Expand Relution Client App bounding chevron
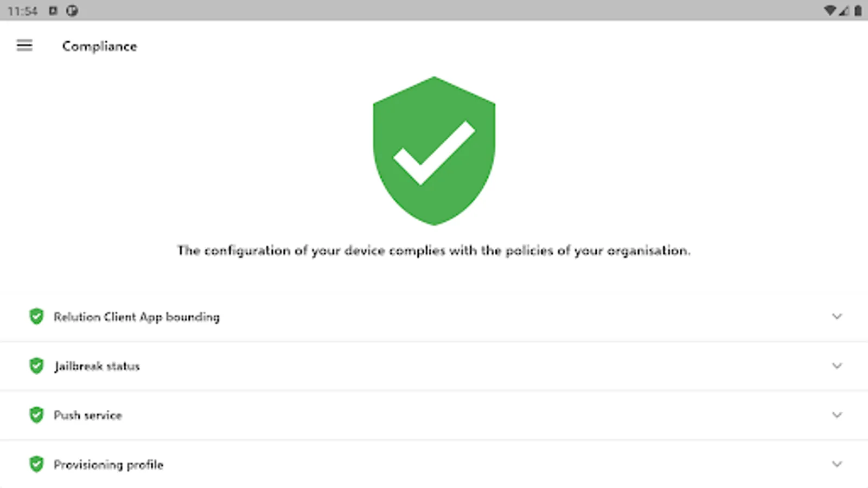Image resolution: width=868 pixels, height=488 pixels. pos(837,316)
